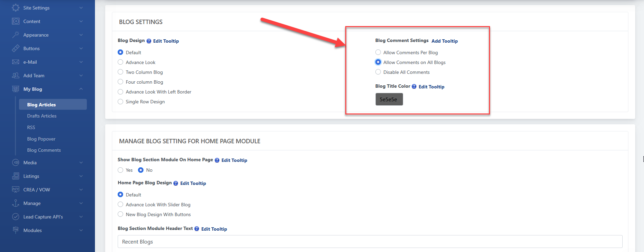Choose Disable All Comments option
The width and height of the screenshot is (644, 252).
378,72
